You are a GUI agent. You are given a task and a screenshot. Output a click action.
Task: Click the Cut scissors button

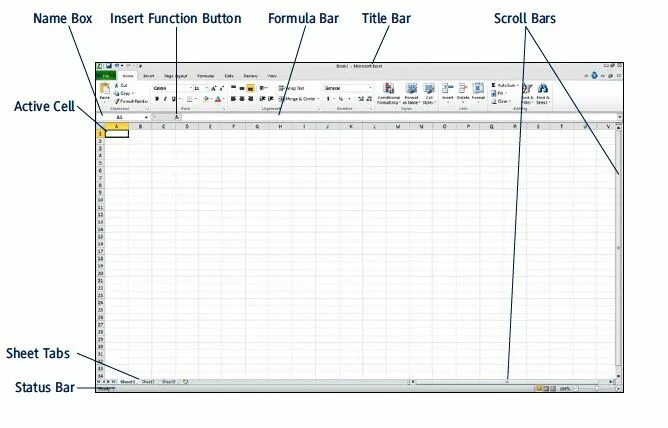click(x=121, y=86)
